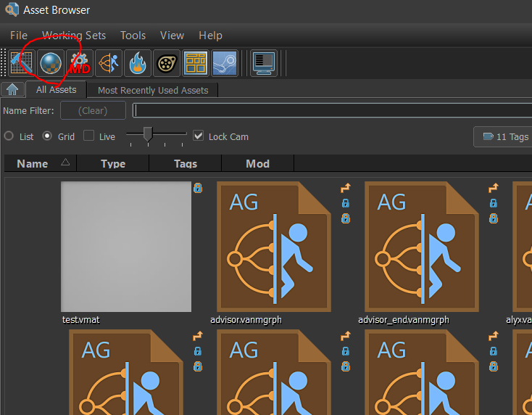532x415 pixels.
Task: Switch to the All Assets tab
Action: click(x=57, y=90)
